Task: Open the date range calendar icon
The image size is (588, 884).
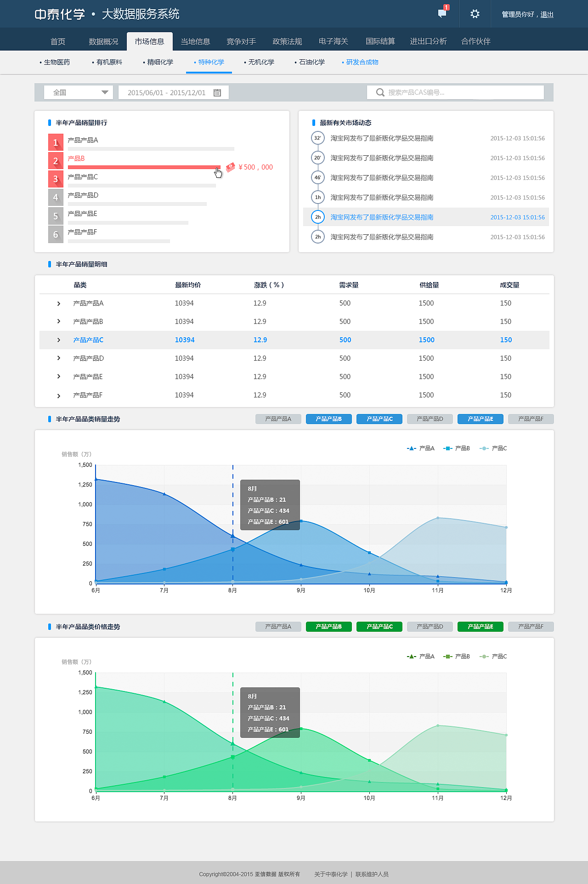Action: click(x=217, y=92)
